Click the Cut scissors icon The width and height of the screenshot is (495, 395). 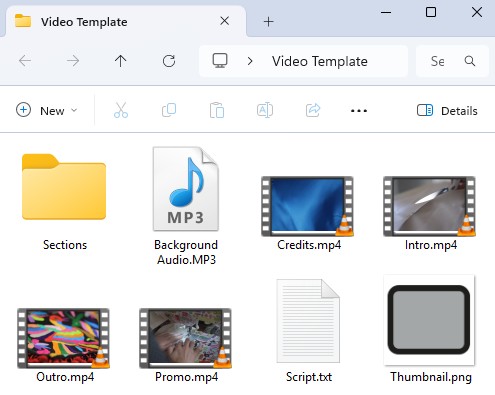(121, 110)
